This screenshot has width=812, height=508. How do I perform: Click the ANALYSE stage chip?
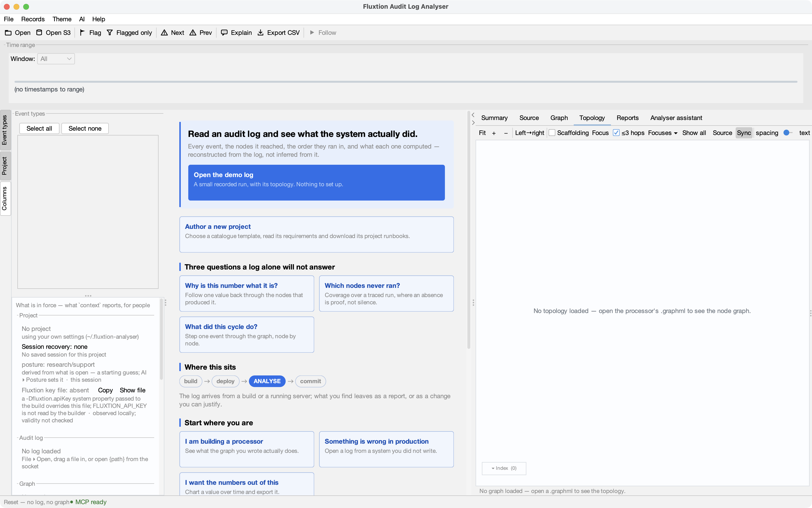pos(267,381)
